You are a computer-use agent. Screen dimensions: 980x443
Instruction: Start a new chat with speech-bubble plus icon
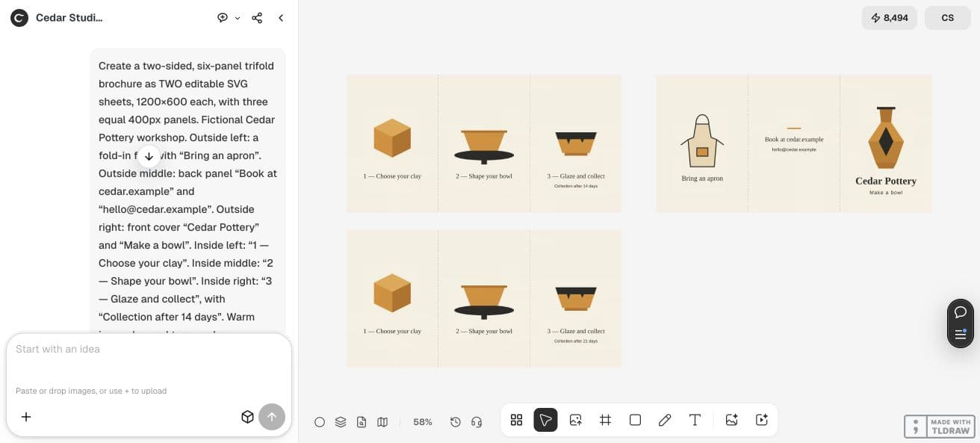[x=223, y=18]
